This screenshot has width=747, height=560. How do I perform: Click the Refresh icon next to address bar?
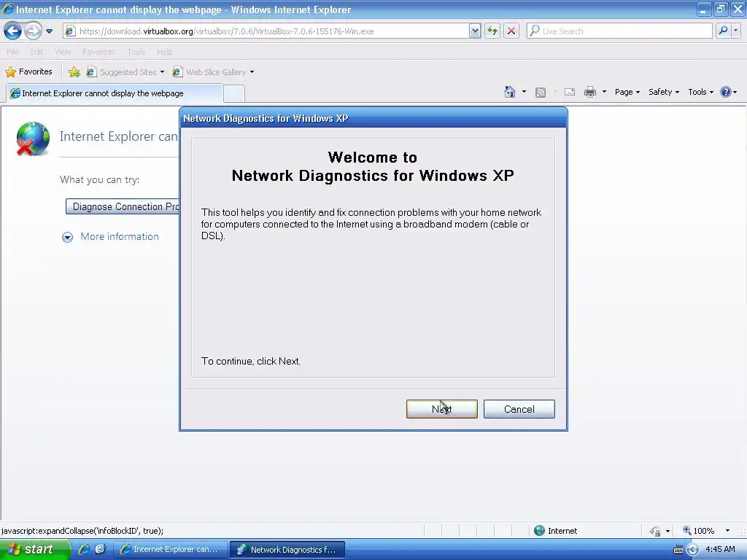coord(492,31)
